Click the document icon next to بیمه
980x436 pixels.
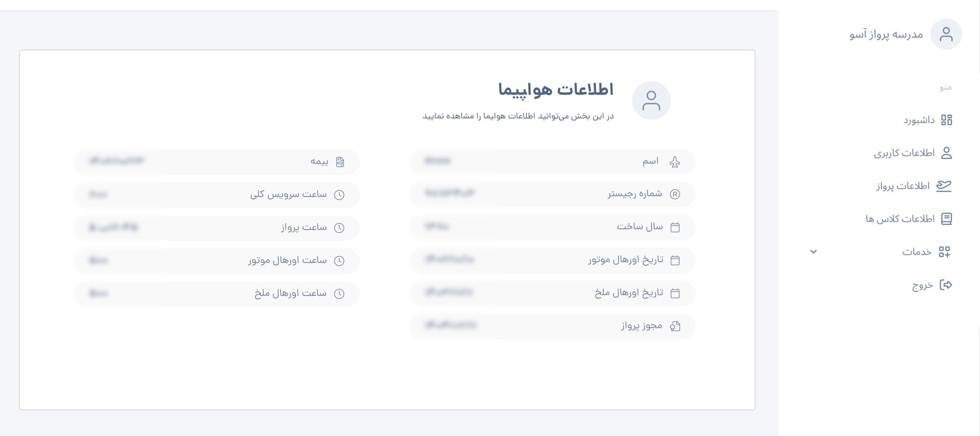(x=340, y=162)
